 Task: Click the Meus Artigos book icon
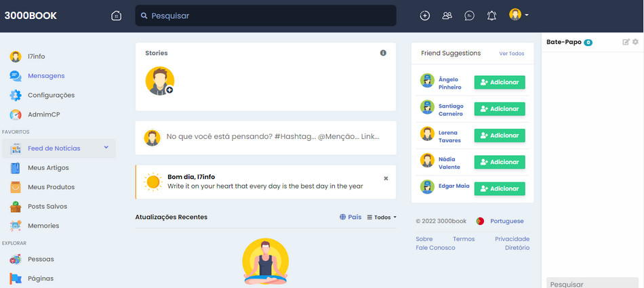[x=16, y=168]
